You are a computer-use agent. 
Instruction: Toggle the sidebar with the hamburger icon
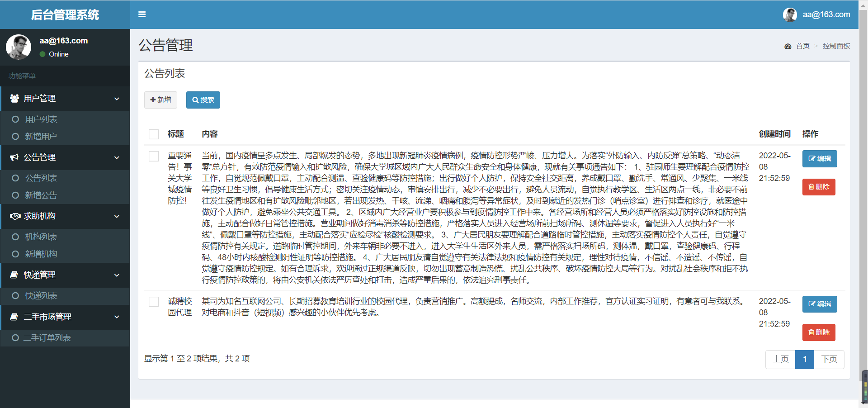(x=142, y=14)
